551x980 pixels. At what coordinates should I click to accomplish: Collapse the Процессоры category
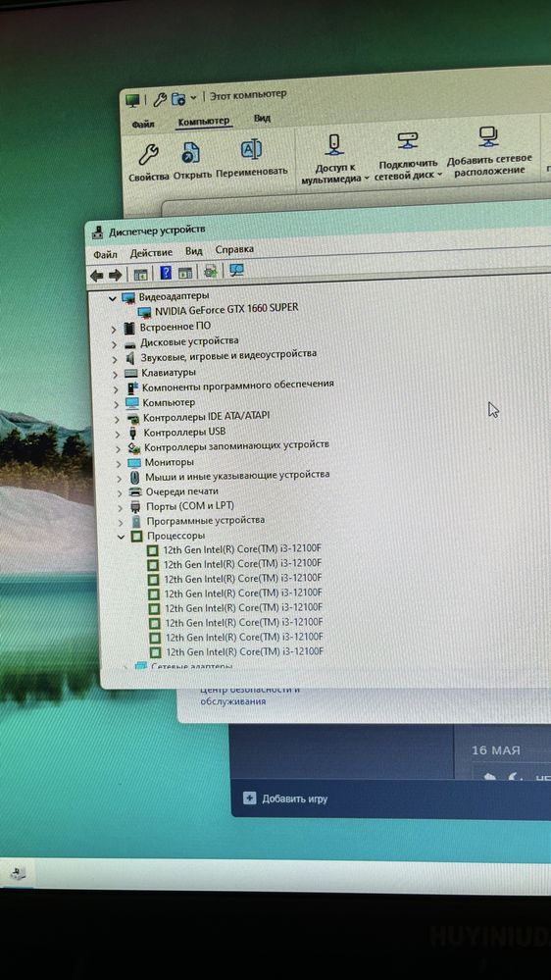click(x=122, y=537)
